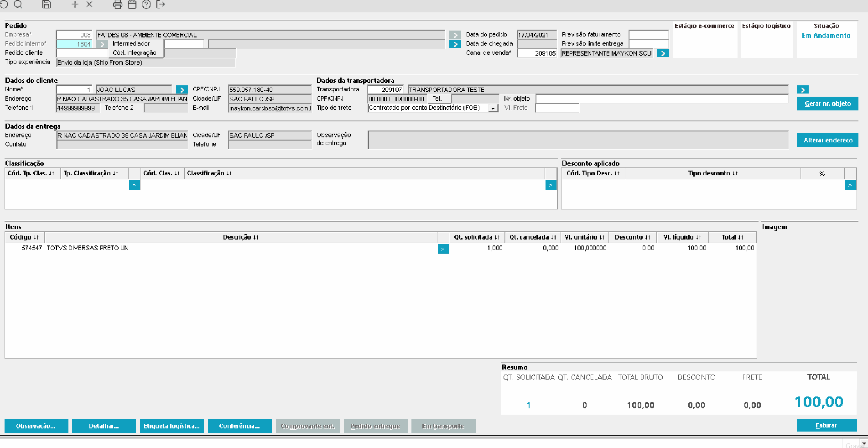Sort items by Vl. unitário column
868x448 pixels.
pyautogui.click(x=584, y=237)
